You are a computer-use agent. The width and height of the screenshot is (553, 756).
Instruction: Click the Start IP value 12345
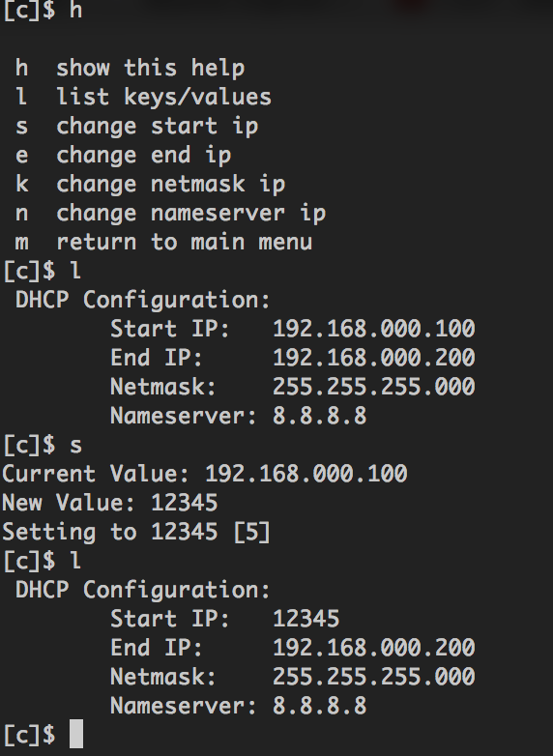click(x=306, y=619)
